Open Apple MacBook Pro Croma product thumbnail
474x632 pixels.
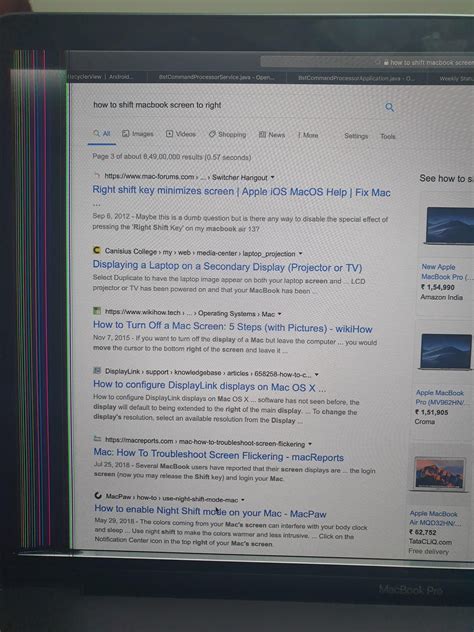point(446,351)
